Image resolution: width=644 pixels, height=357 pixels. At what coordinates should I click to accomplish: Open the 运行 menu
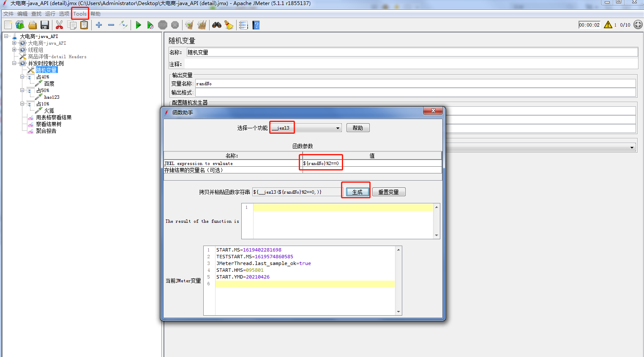coord(50,14)
